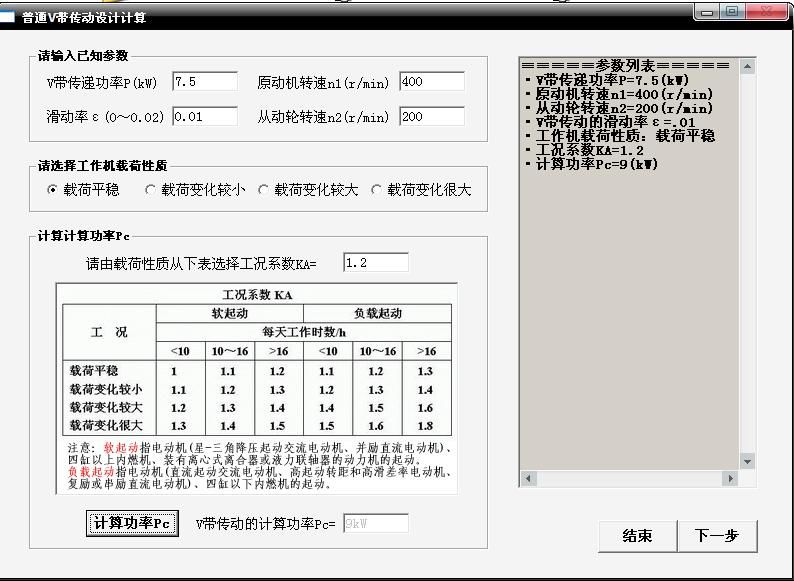This screenshot has height=581, width=794.
Task: Click list entry 工作机载荷性质：载荷平稳
Action: click(620, 136)
